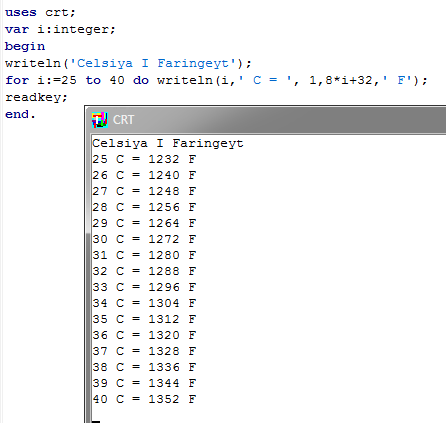The height and width of the screenshot is (423, 446).
Task: Click the ' F' string in writeln
Action: [400, 80]
